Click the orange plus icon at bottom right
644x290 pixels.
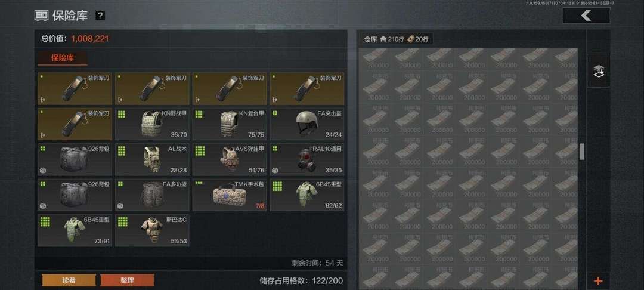point(598,281)
